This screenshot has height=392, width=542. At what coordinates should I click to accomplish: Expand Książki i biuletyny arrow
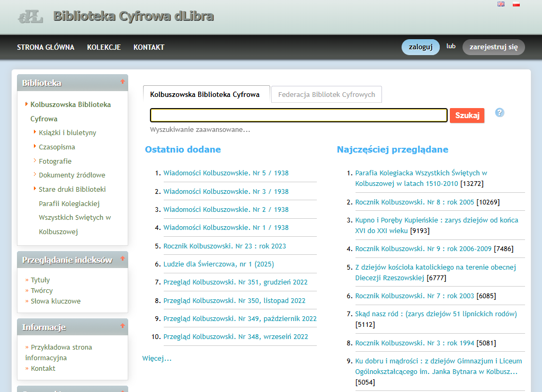34,132
